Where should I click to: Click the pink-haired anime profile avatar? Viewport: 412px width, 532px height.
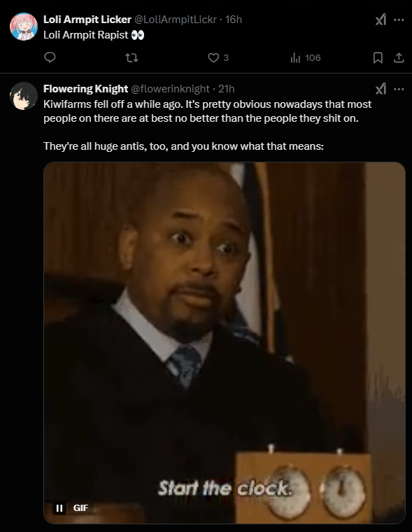pyautogui.click(x=23, y=27)
